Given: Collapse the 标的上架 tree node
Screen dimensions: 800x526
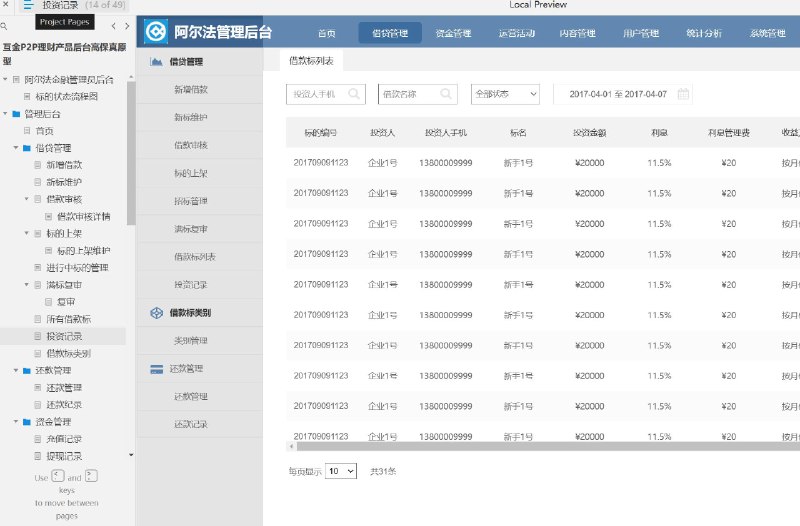Looking at the screenshot, I should [x=27, y=233].
